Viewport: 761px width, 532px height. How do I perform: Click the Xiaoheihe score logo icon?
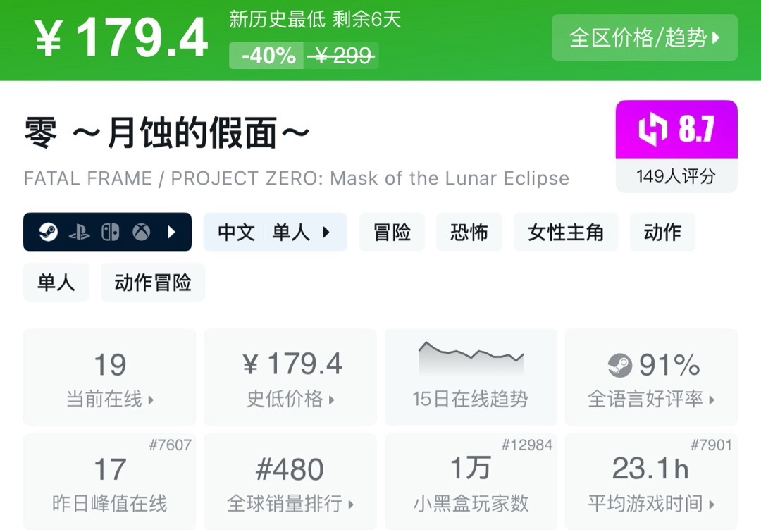point(652,130)
